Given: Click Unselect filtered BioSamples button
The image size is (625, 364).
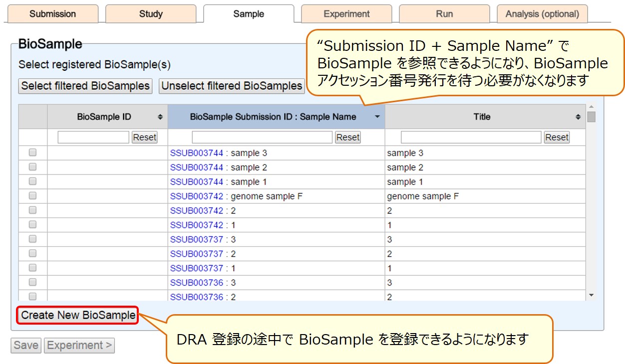Looking at the screenshot, I should click(232, 86).
